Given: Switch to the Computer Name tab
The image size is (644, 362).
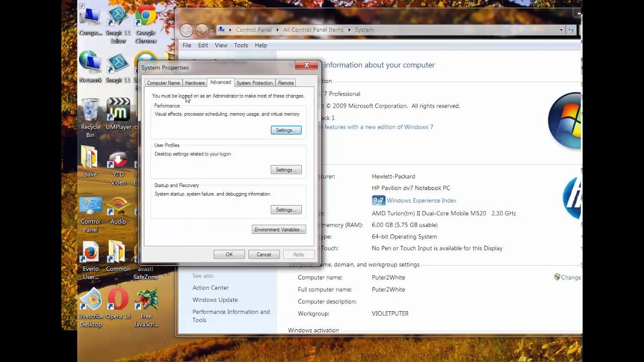Looking at the screenshot, I should 164,83.
